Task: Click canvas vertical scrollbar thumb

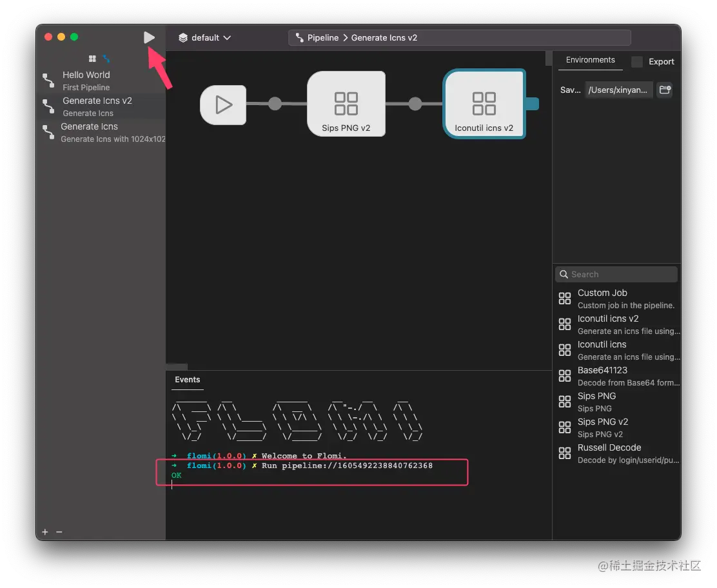Action: tap(549, 59)
